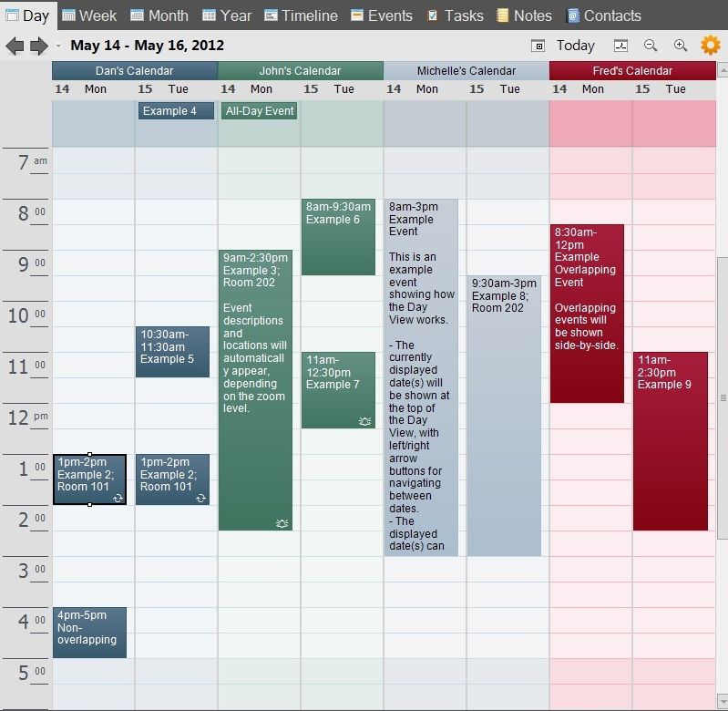Select the John's Calendar header
This screenshot has height=711, width=728.
(300, 71)
